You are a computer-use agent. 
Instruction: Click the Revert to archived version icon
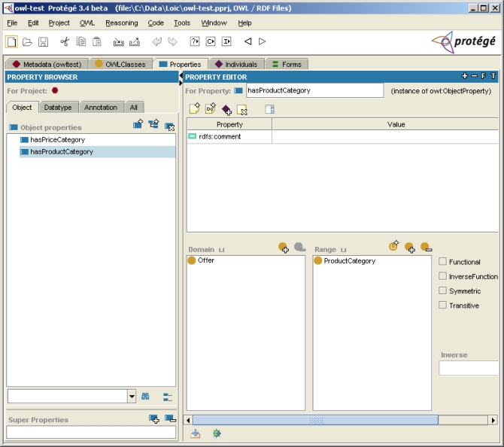[135, 42]
